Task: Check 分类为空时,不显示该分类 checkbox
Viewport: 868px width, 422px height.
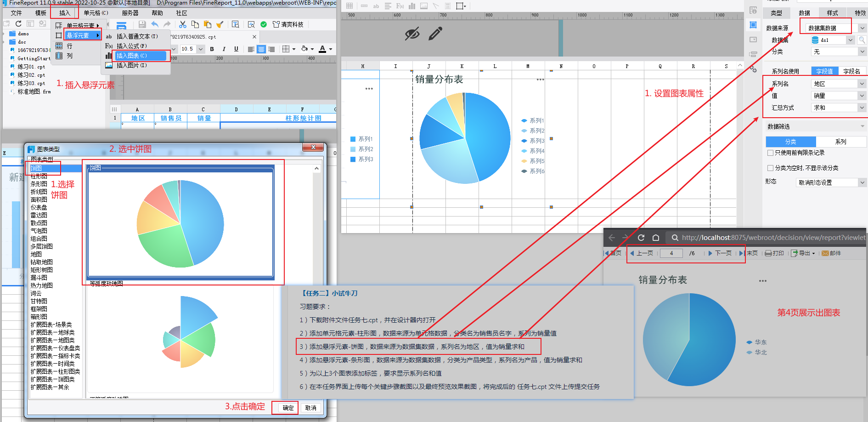Action: click(x=770, y=168)
